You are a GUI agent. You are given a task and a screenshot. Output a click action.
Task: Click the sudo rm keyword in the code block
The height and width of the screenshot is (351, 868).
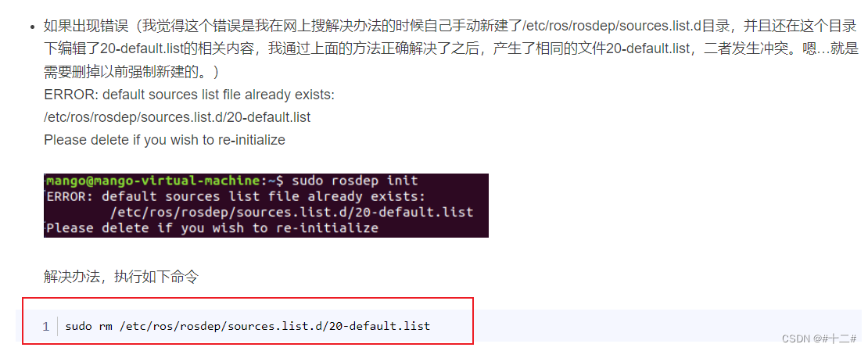[x=88, y=326]
